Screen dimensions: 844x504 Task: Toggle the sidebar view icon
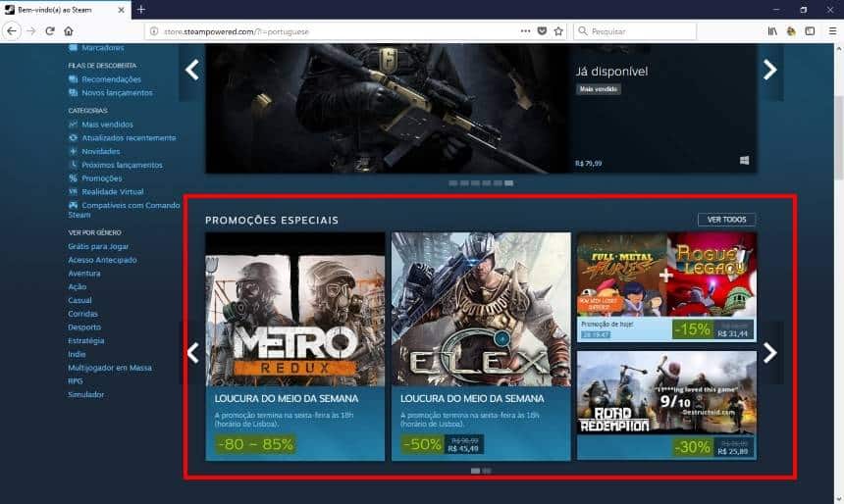(810, 31)
